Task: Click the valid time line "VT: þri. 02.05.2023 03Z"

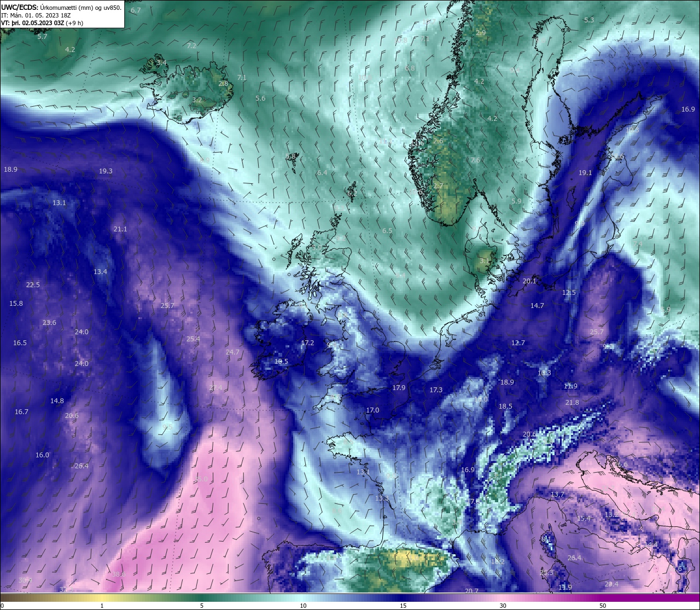Action: pos(33,23)
